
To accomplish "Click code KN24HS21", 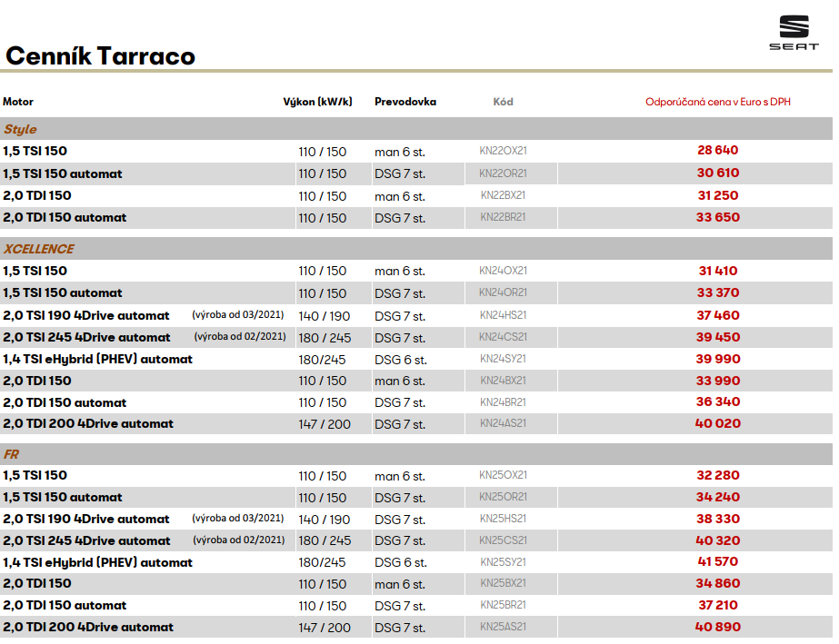I will point(503,315).
